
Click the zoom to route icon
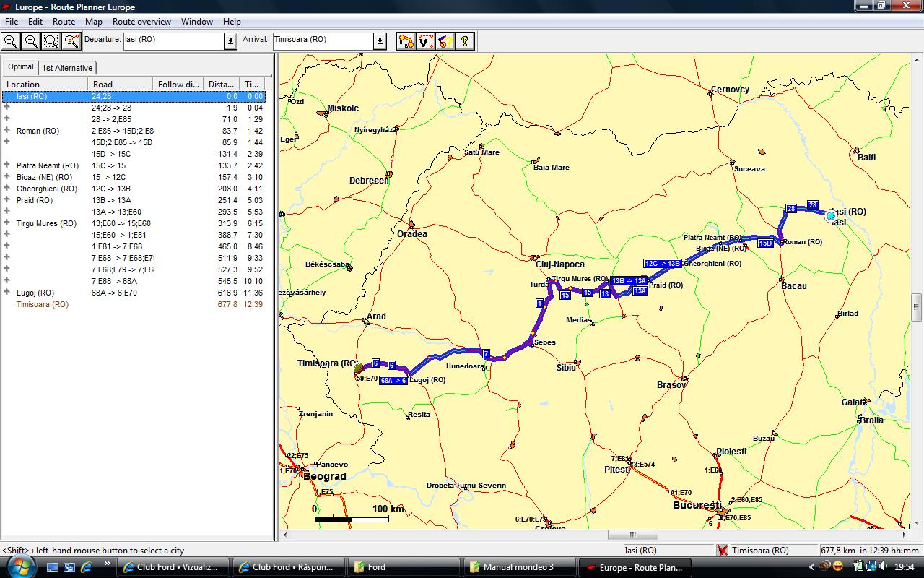71,41
